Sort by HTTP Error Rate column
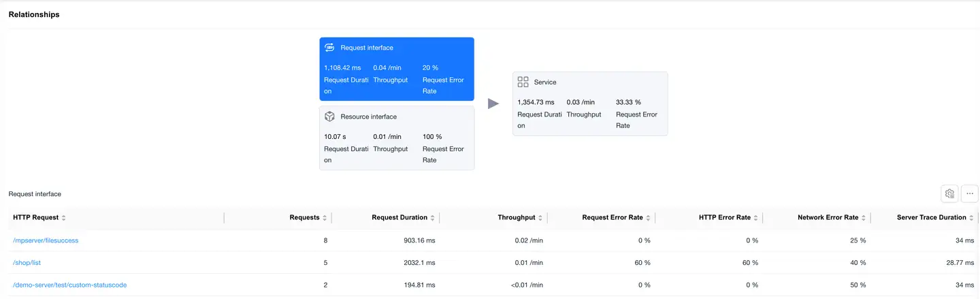 click(755, 218)
